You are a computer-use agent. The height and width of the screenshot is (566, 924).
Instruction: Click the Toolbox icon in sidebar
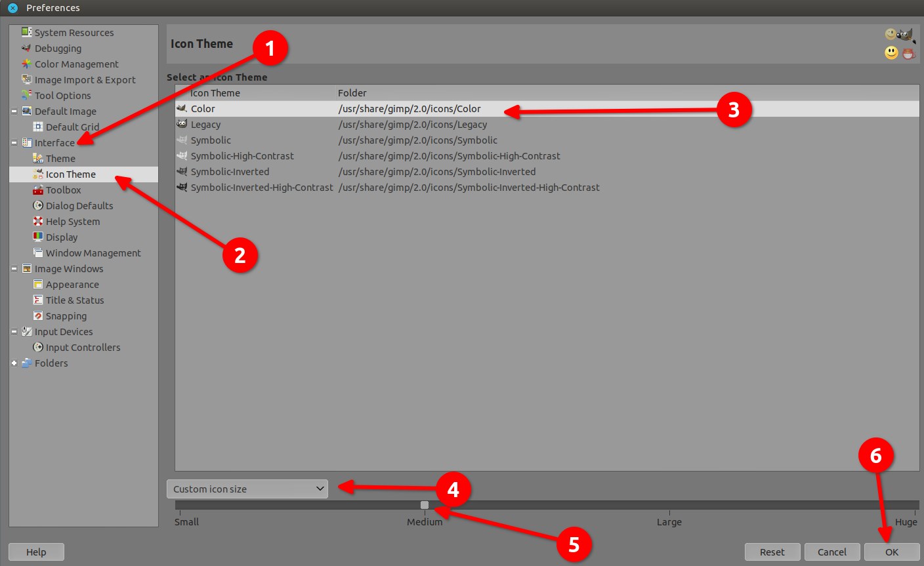coord(38,190)
